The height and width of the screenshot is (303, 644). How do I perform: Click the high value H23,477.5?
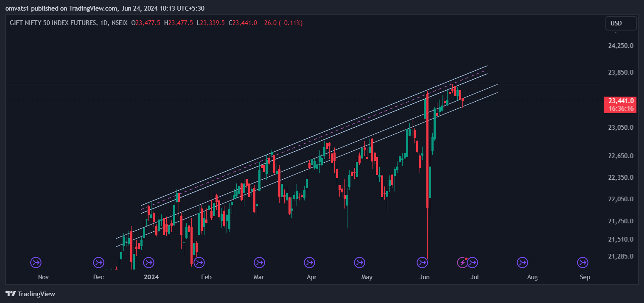pyautogui.click(x=178, y=23)
